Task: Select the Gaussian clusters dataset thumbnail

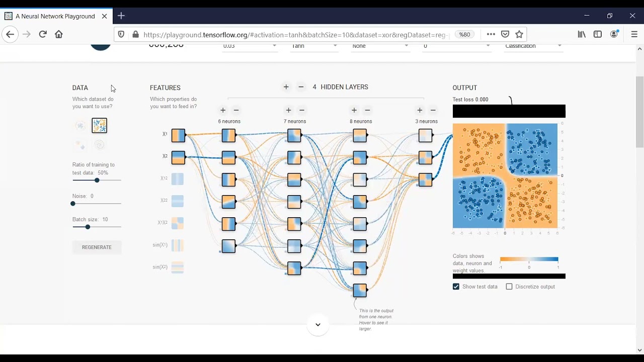Action: tap(80, 145)
